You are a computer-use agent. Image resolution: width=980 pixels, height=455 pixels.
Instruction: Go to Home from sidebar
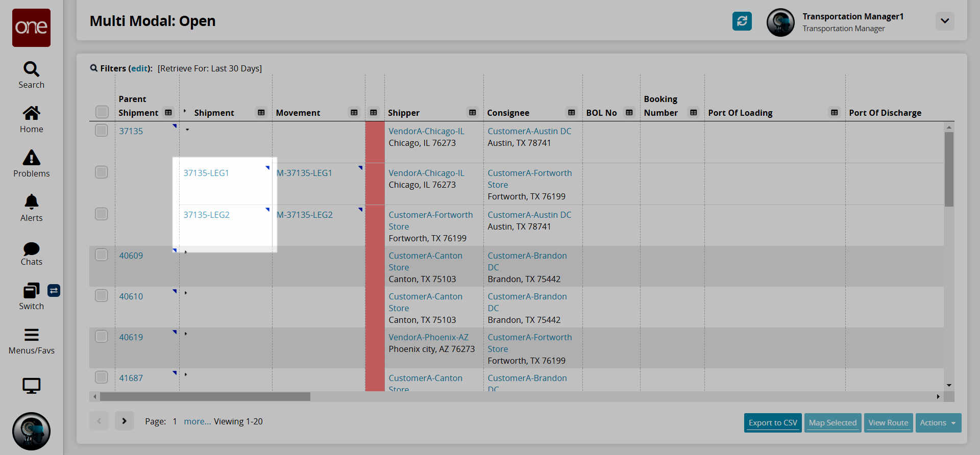coord(31,113)
